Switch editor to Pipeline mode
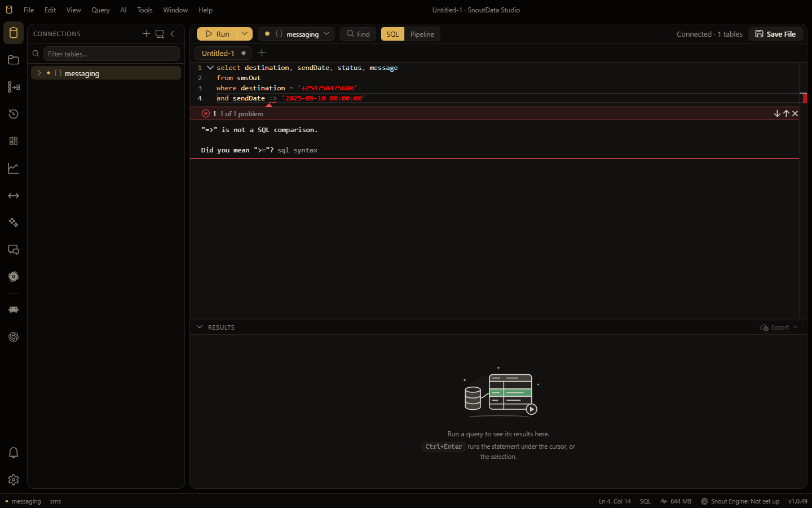This screenshot has width=812, height=508. coord(422,34)
